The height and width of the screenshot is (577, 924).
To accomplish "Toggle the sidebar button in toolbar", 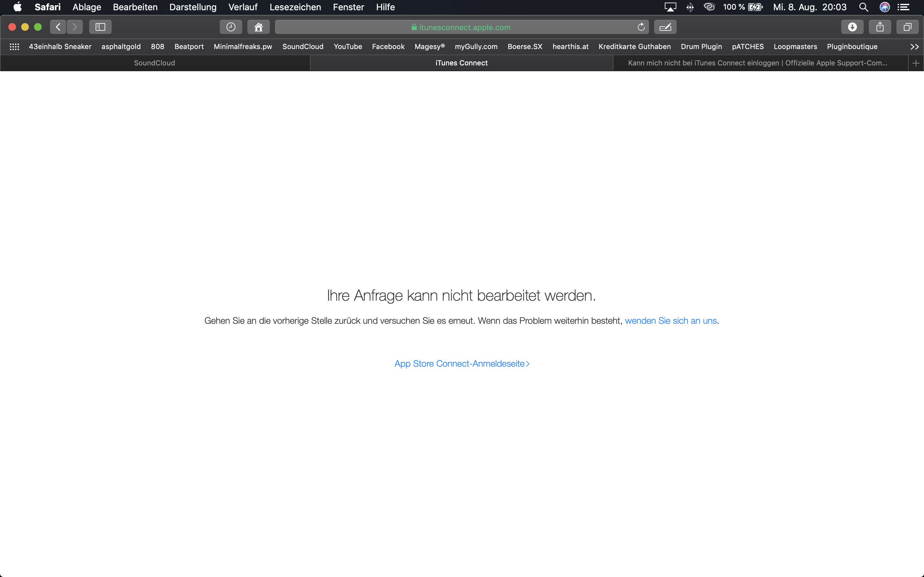I will coord(100,27).
